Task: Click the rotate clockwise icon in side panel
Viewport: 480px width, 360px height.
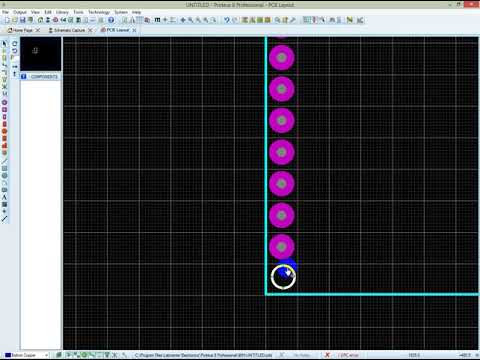Action: pos(15,44)
